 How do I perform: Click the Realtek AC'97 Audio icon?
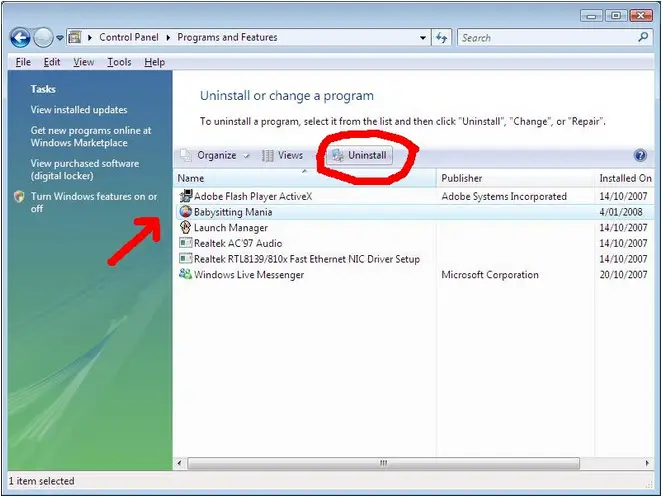point(185,243)
